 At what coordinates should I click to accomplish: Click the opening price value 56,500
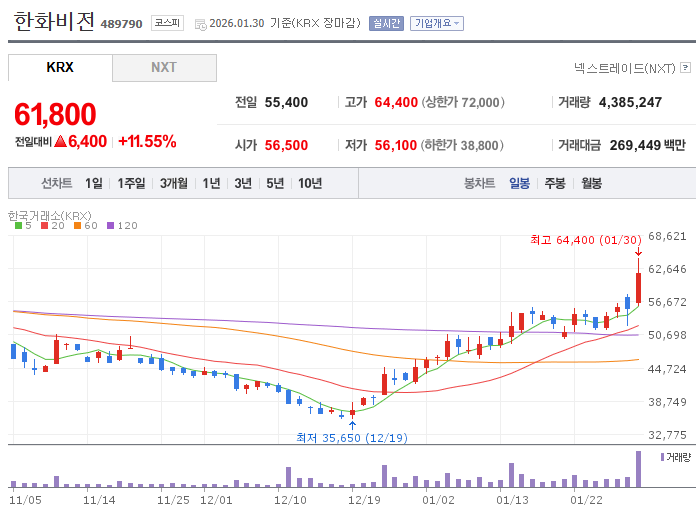286,145
